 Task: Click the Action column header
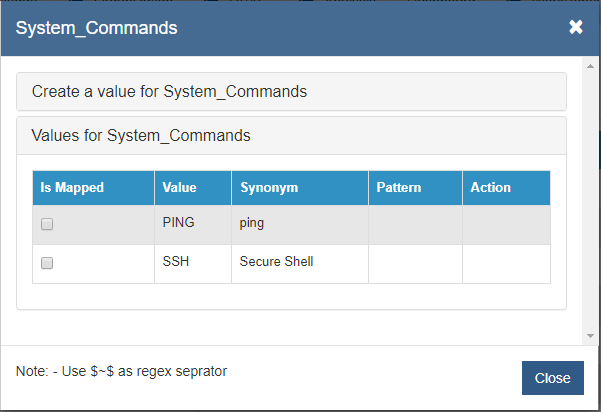[490, 187]
